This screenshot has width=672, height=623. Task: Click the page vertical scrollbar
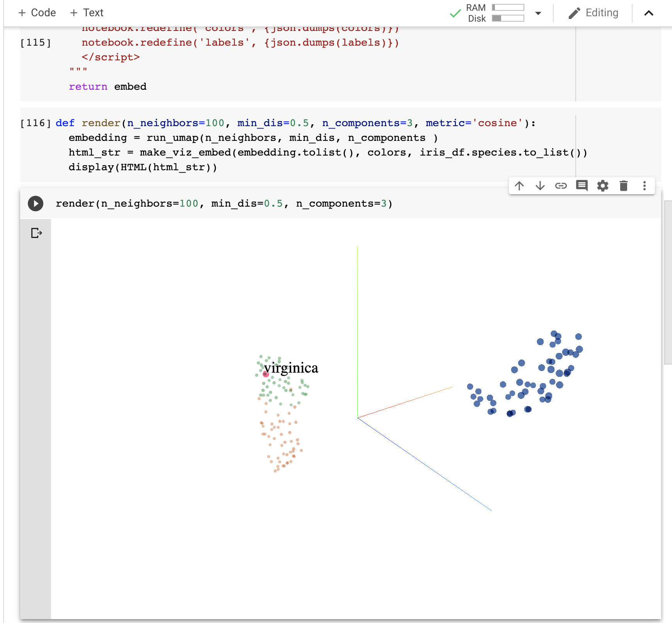[x=668, y=282]
